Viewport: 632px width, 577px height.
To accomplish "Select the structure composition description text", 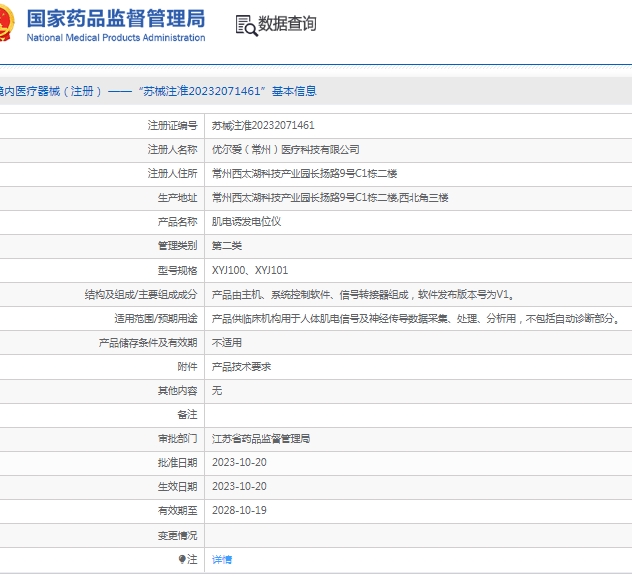I will [x=364, y=295].
